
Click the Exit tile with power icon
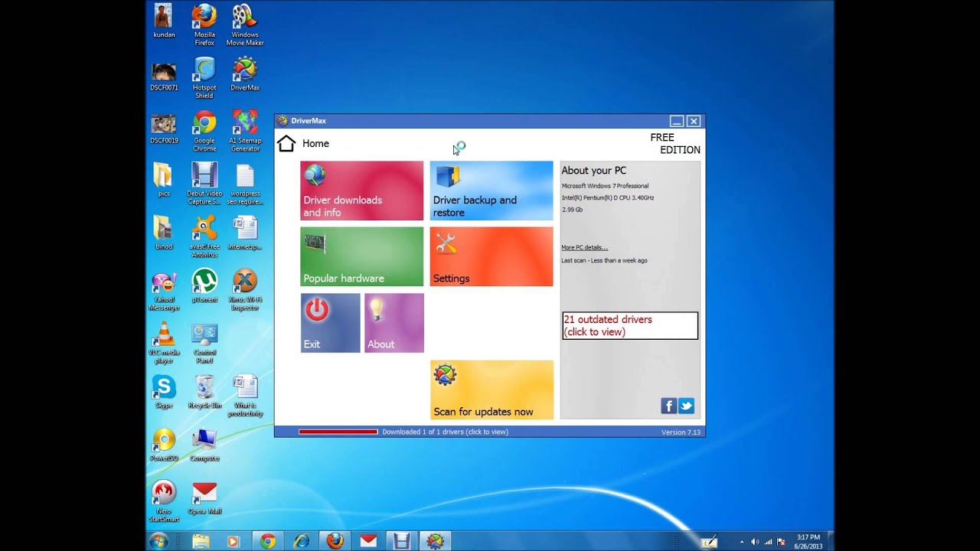330,323
